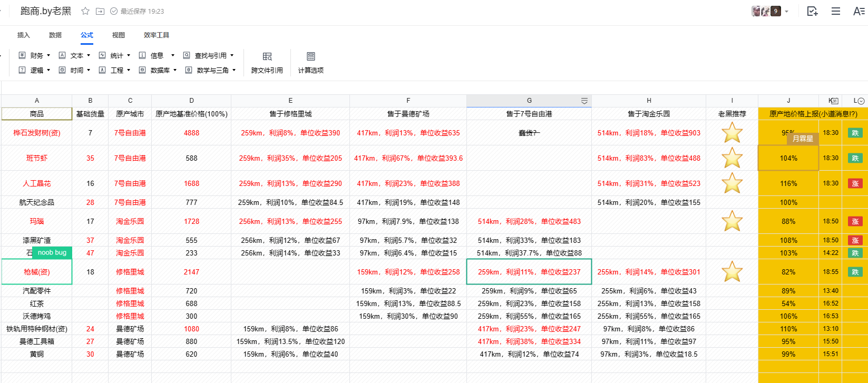Click 跨文件引用 cross-file reference icon
868x383 pixels.
(267, 56)
